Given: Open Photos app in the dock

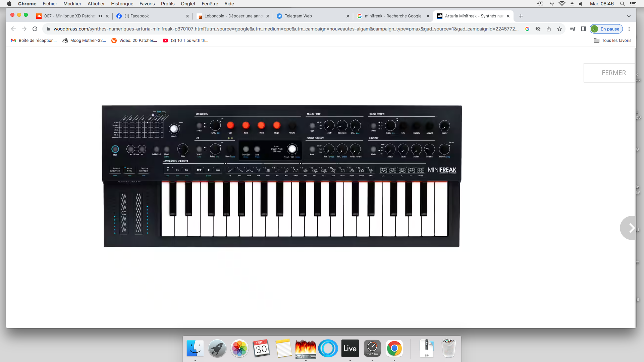Looking at the screenshot, I should (239, 349).
